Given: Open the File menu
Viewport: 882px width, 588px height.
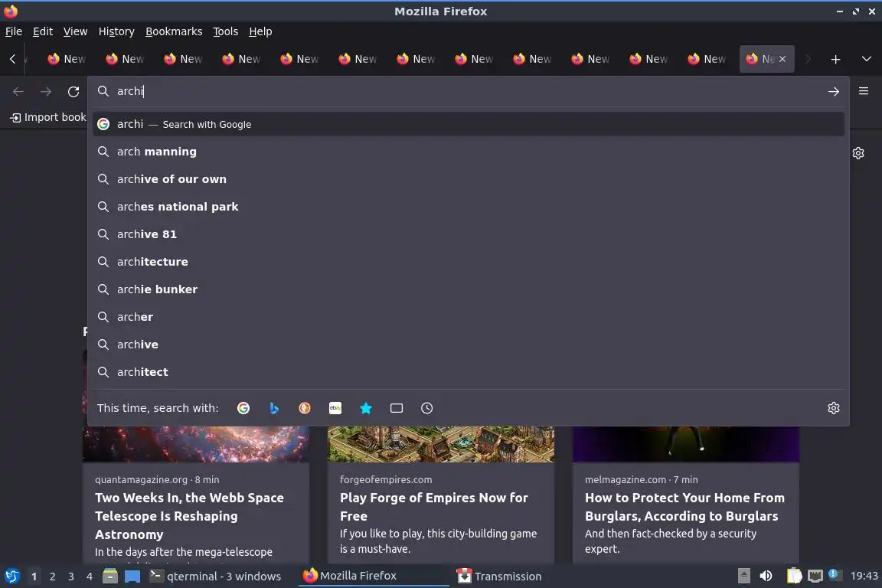Looking at the screenshot, I should tap(14, 31).
